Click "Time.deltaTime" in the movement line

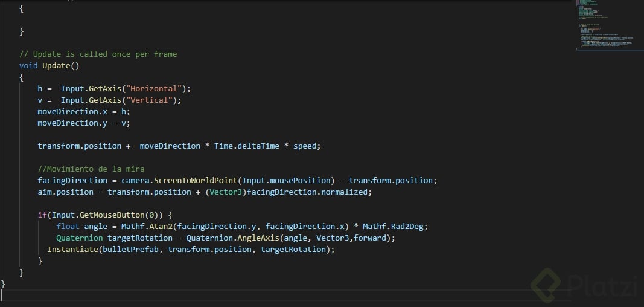coord(247,146)
